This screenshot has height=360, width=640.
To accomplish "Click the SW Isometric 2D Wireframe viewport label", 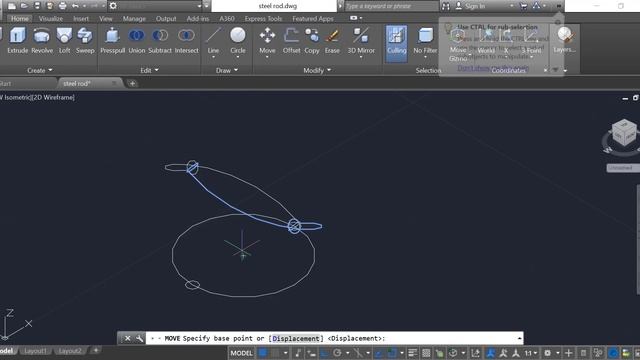I will pyautogui.click(x=38, y=97).
